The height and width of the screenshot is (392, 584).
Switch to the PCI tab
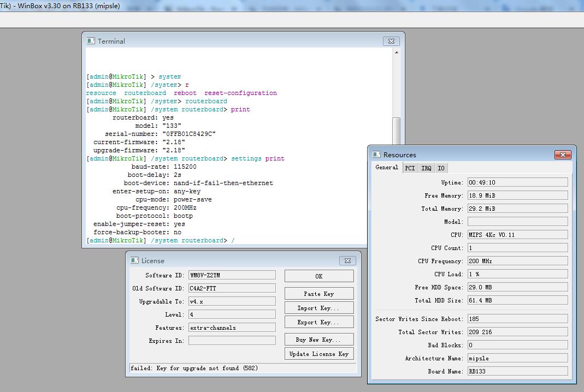(x=410, y=168)
